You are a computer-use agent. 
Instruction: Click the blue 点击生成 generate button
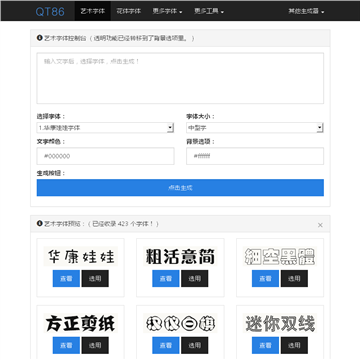[x=180, y=188]
